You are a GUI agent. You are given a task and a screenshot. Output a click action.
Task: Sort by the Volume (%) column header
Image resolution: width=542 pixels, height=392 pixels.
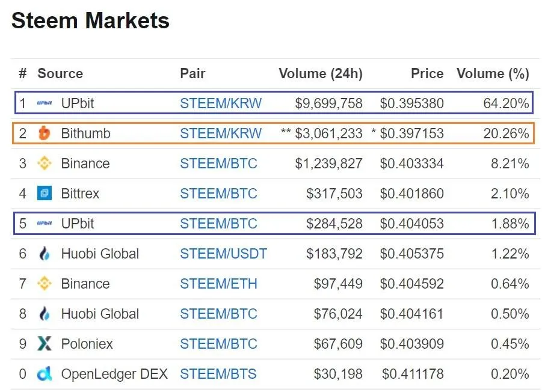493,73
